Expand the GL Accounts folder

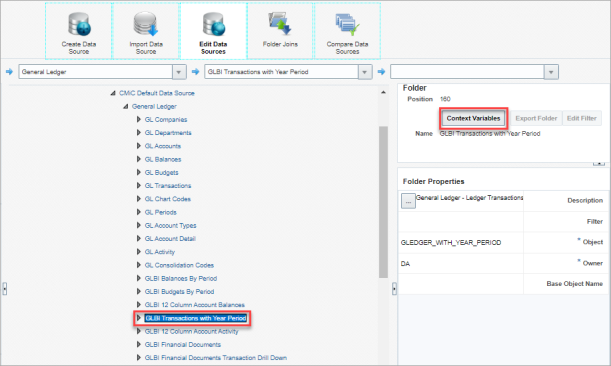click(x=138, y=146)
